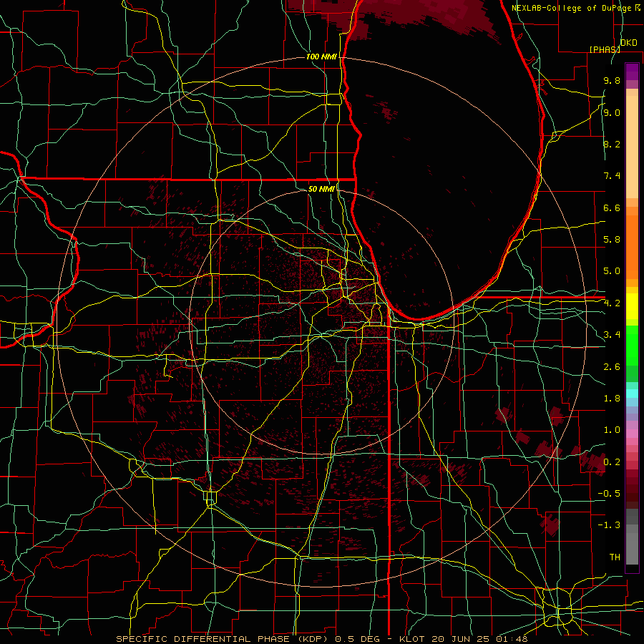
Task: Click the TH threshold label
Action: (x=615, y=557)
